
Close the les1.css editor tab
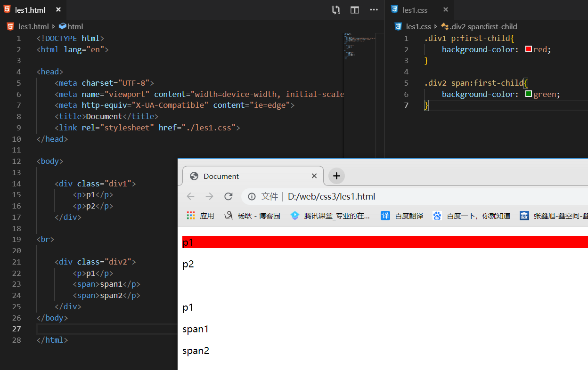[446, 10]
